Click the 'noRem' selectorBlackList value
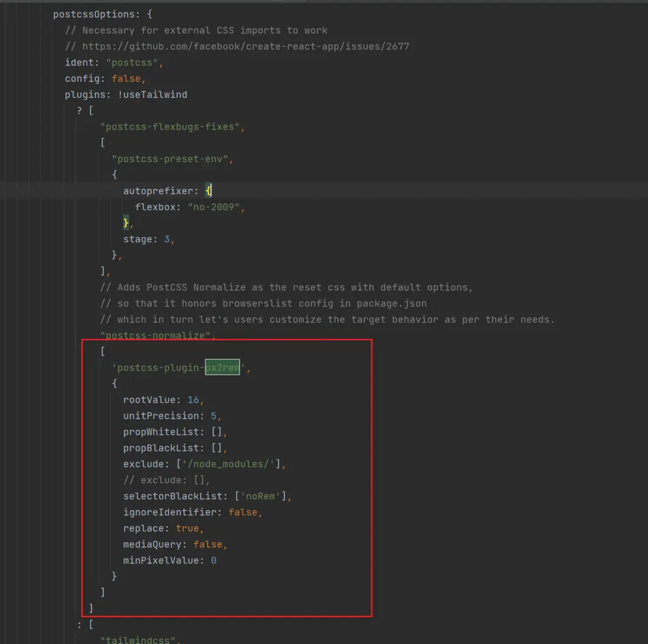This screenshot has height=644, width=648. click(x=260, y=496)
